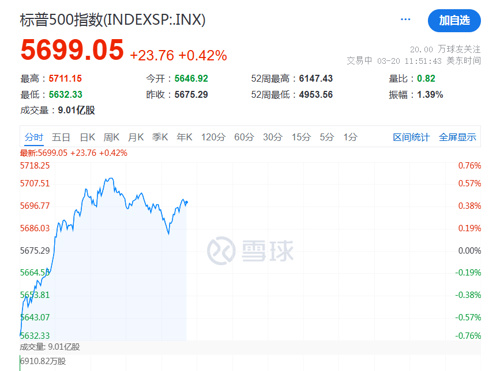Image resolution: width=500 pixels, height=371 pixels.
Task: Open the 周K chart tab
Action: (x=111, y=137)
